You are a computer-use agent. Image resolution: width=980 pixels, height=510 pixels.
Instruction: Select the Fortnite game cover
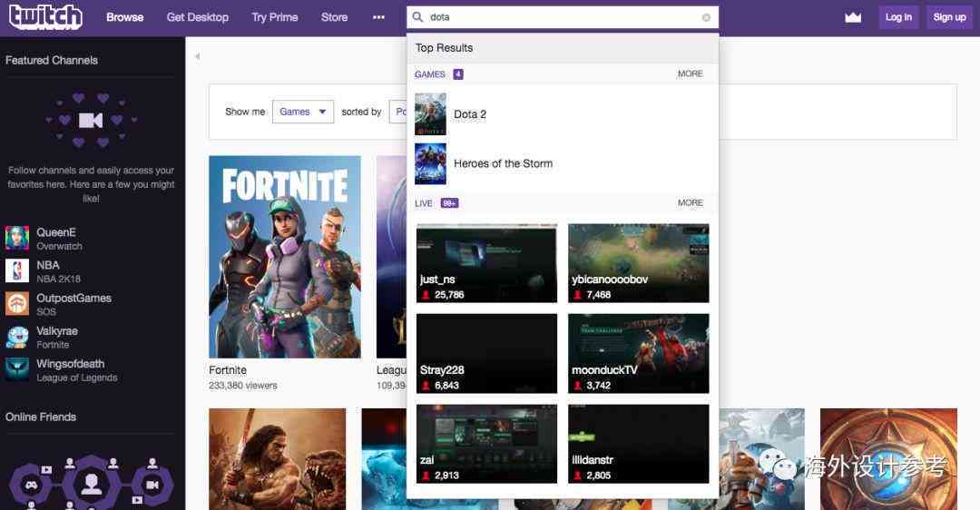point(285,257)
